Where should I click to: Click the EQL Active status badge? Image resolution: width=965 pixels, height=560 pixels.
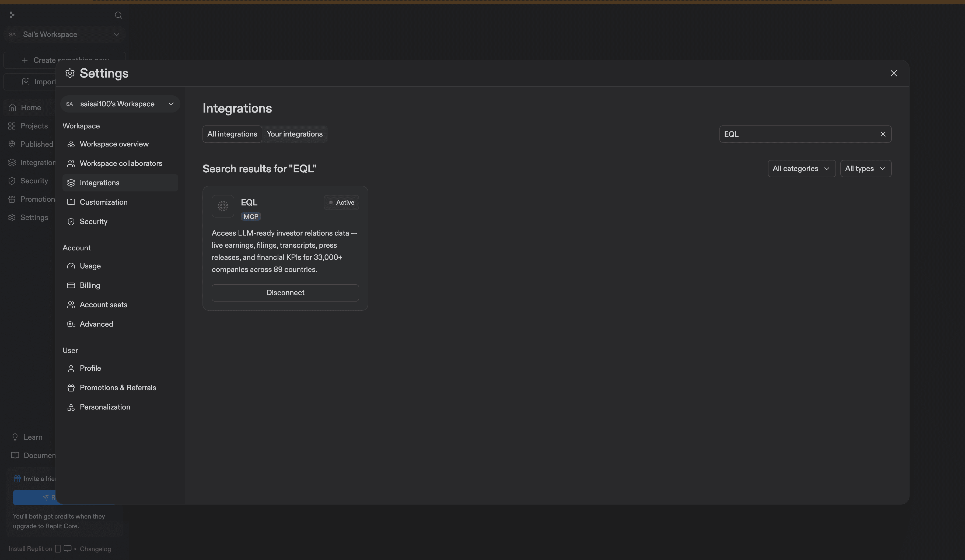pyautogui.click(x=341, y=202)
